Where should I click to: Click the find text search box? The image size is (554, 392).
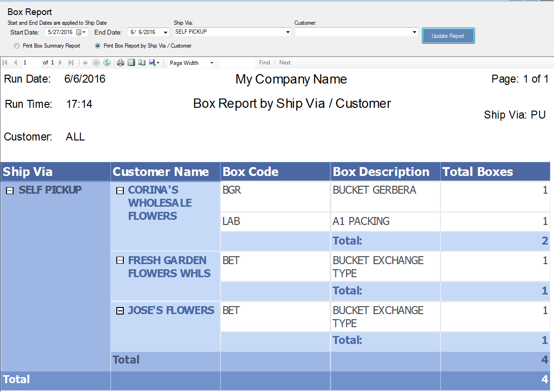pos(237,63)
